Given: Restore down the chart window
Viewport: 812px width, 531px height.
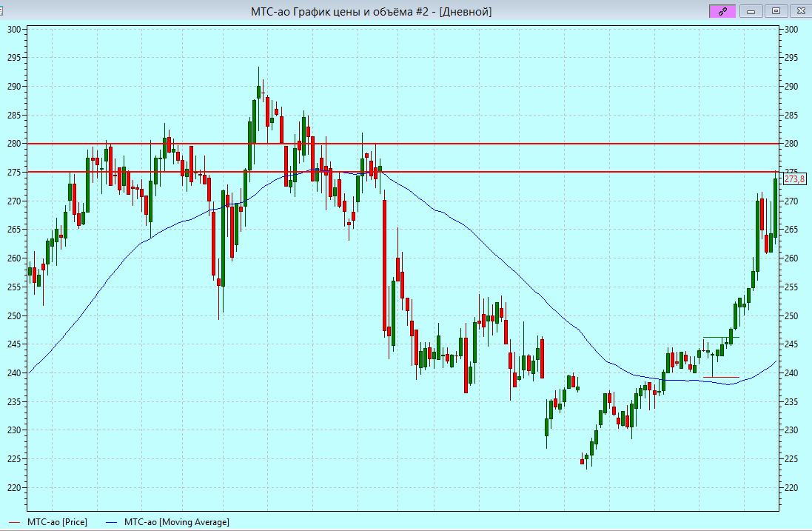Looking at the screenshot, I should point(776,11).
